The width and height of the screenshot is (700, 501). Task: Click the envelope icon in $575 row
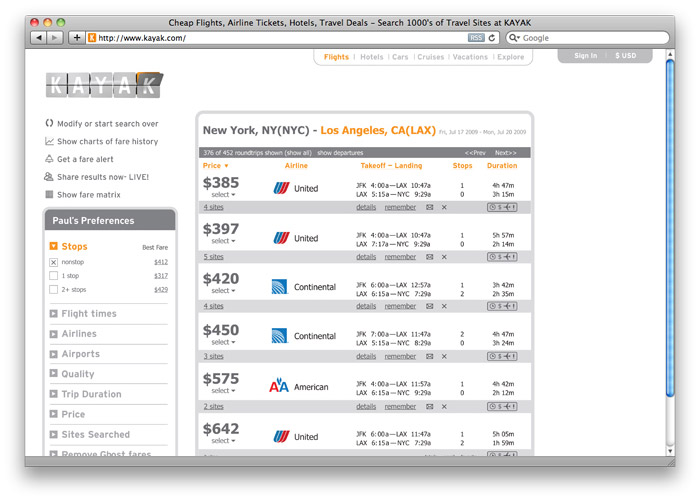pyautogui.click(x=429, y=406)
